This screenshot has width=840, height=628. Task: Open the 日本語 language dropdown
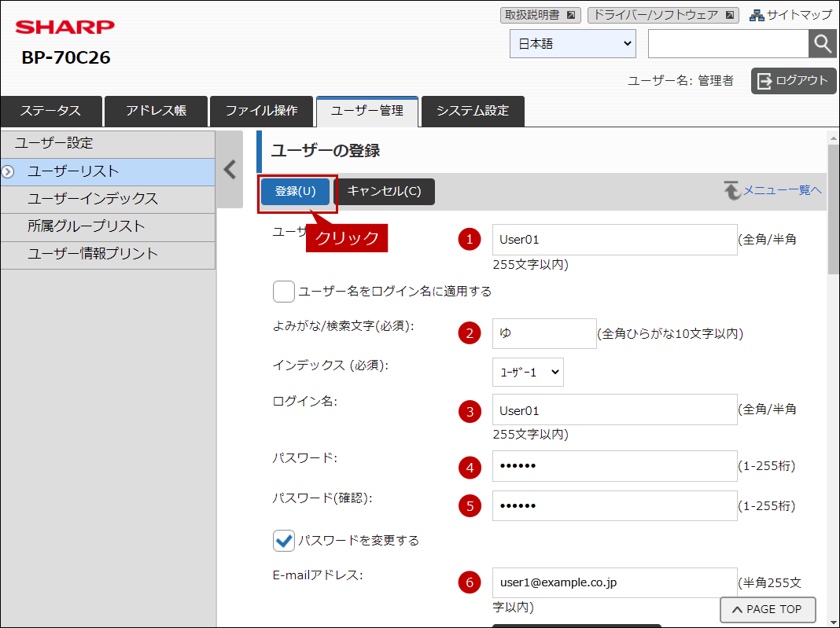[x=573, y=44]
